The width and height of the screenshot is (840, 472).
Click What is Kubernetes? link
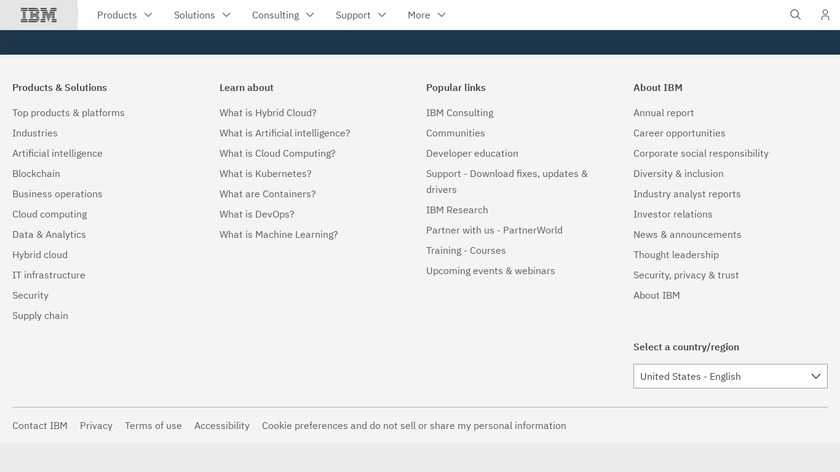[265, 174]
